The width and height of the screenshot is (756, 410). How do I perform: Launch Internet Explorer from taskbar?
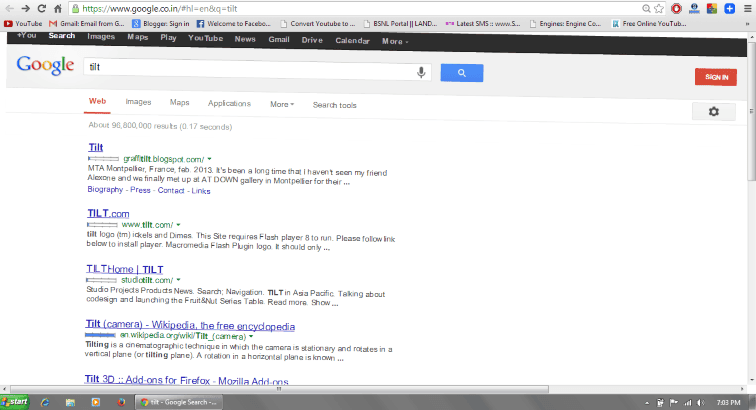(x=45, y=402)
